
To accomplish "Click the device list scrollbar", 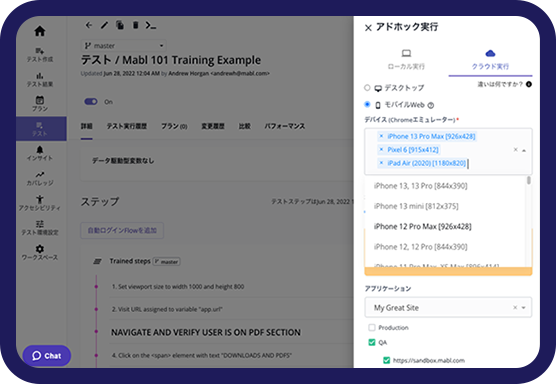I will pyautogui.click(x=529, y=180).
